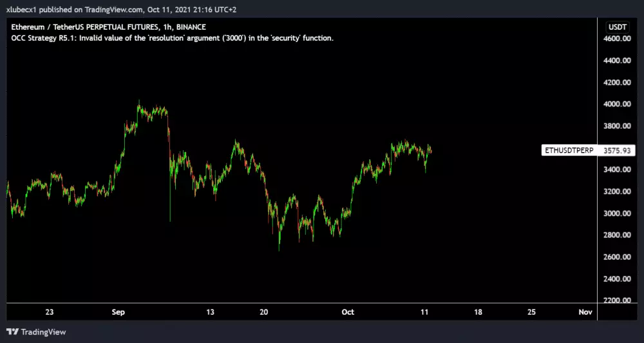The image size is (644, 343).
Task: Click the 3000.00 price axis label
Action: [x=618, y=213]
